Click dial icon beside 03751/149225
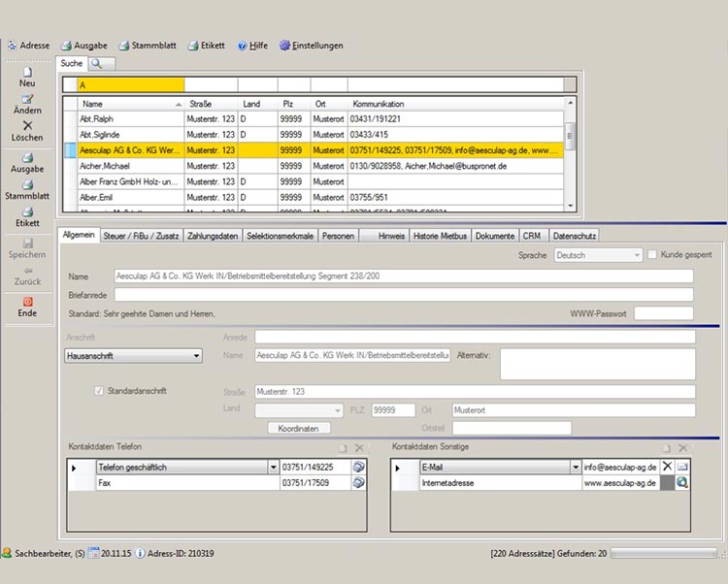The width and height of the screenshot is (728, 584). (x=358, y=468)
